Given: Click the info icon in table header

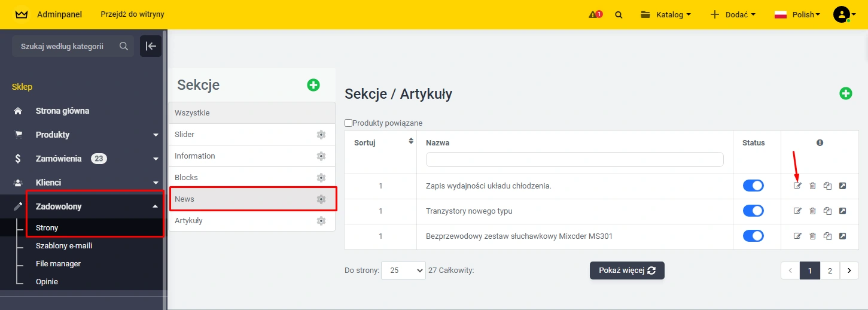Looking at the screenshot, I should (x=820, y=142).
